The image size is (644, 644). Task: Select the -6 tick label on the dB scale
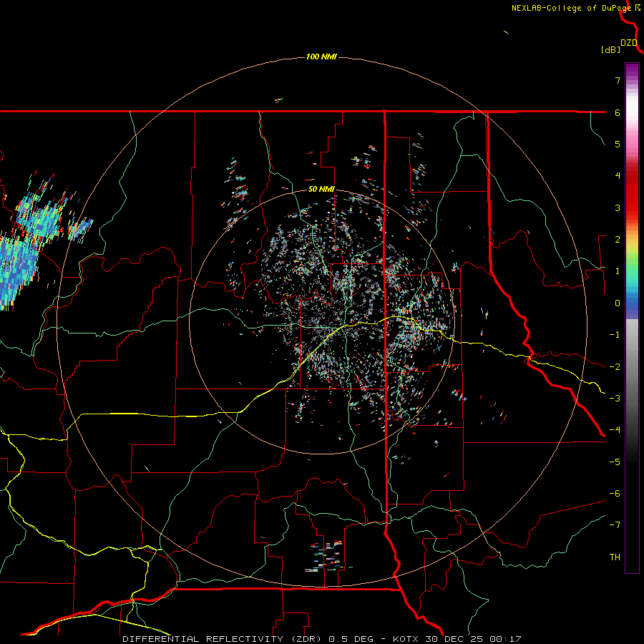point(615,493)
